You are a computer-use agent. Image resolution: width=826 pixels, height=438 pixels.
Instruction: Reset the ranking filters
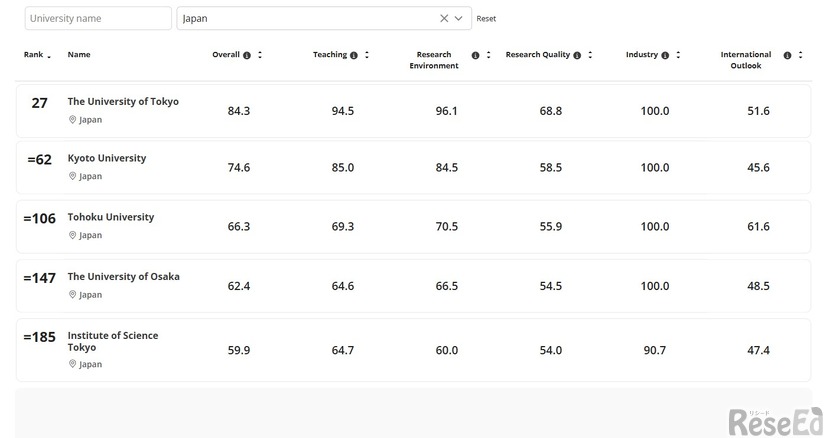pos(486,18)
